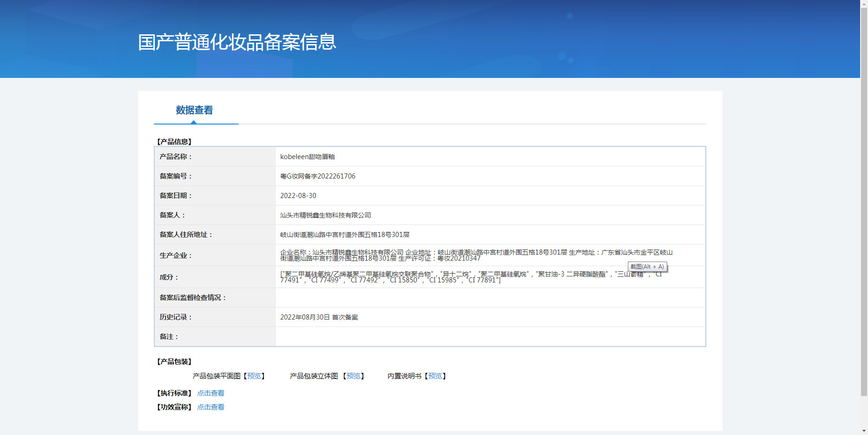Click the 备案日期 row label

pos(176,196)
